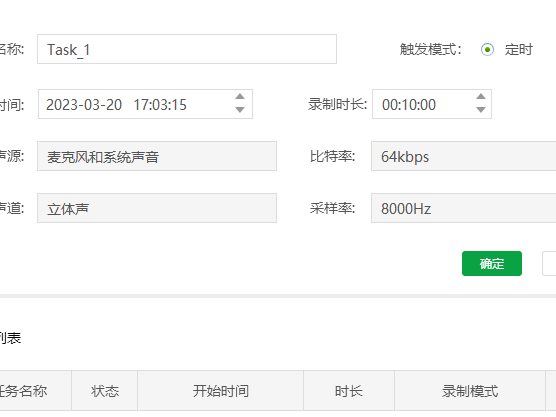Click the start time decrement down arrow
Viewport: 556px width, 417px height.
pos(240,110)
